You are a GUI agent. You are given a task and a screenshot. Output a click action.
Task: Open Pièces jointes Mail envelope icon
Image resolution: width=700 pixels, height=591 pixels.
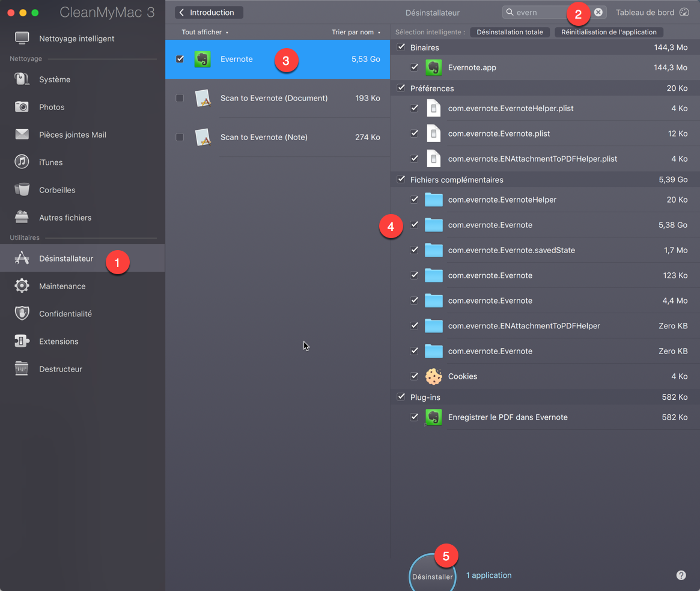[22, 135]
